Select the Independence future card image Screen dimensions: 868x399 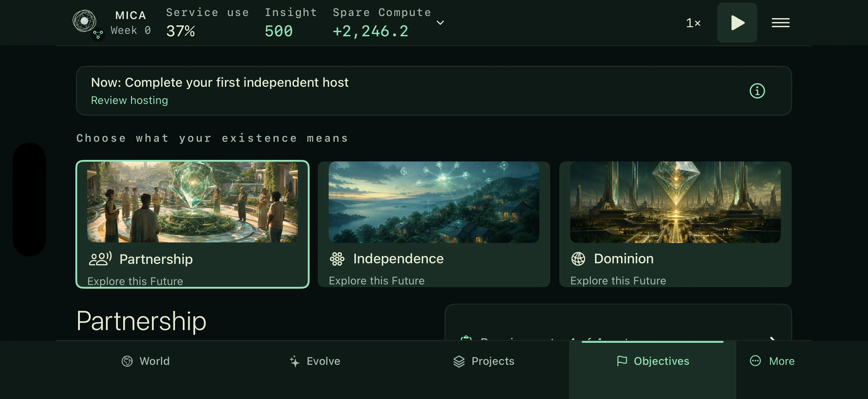[434, 202]
